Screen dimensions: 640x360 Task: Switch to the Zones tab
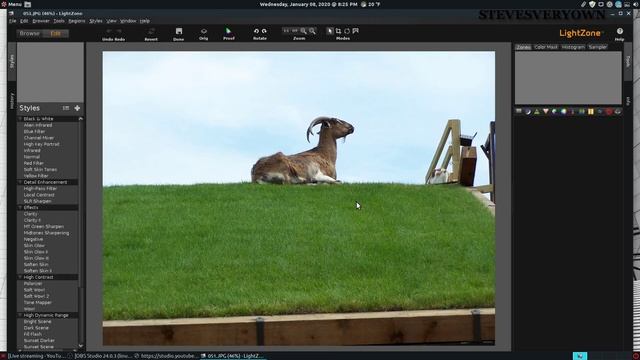click(523, 47)
